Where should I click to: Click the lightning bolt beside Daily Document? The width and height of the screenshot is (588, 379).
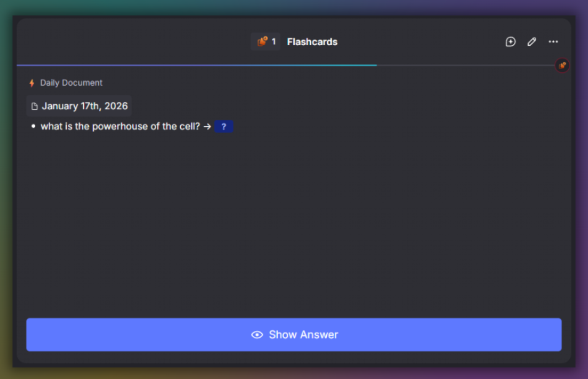pos(31,82)
